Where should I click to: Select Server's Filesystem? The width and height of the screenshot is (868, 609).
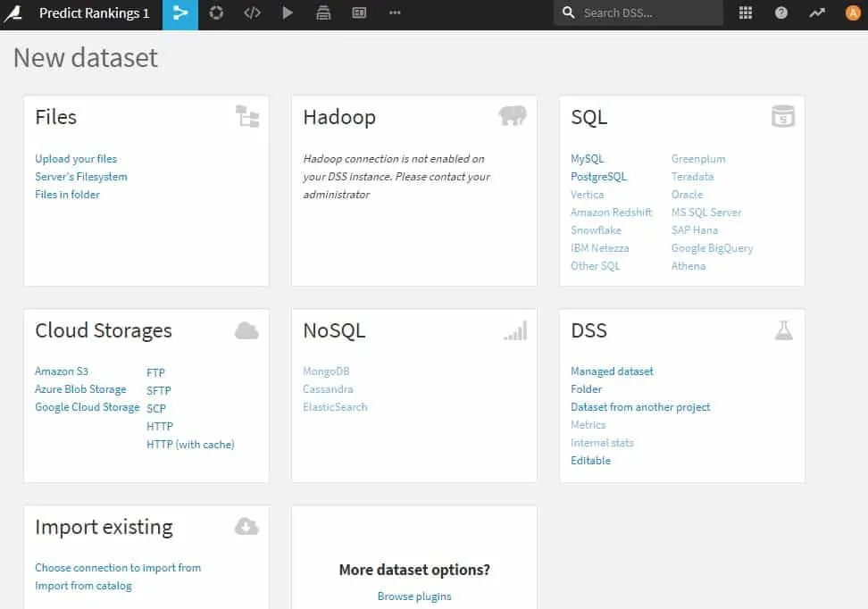coord(81,177)
